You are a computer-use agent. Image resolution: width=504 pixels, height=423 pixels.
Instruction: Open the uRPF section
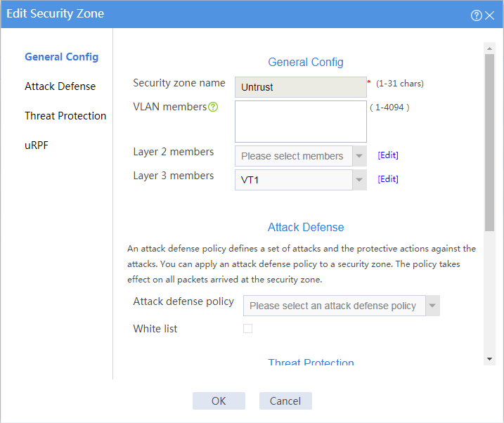[37, 145]
